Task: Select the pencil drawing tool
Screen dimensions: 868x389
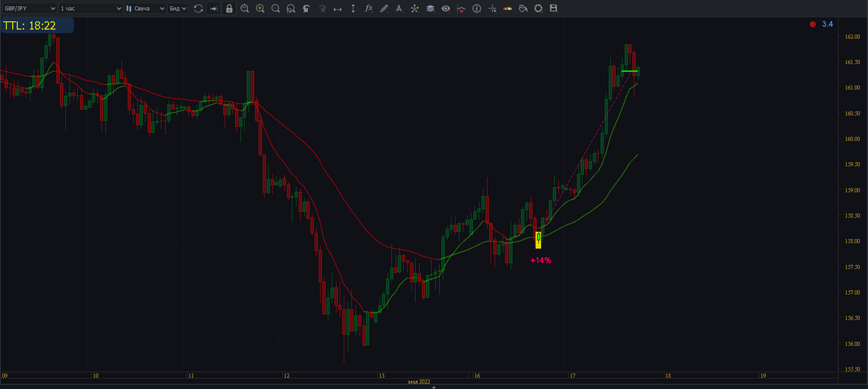Action: 384,9
